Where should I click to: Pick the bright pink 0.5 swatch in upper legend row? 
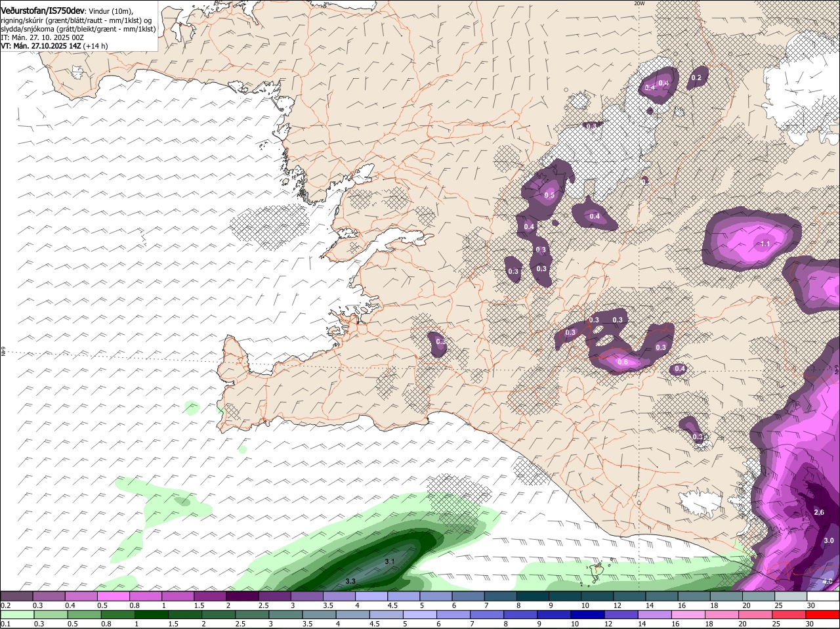(113, 596)
